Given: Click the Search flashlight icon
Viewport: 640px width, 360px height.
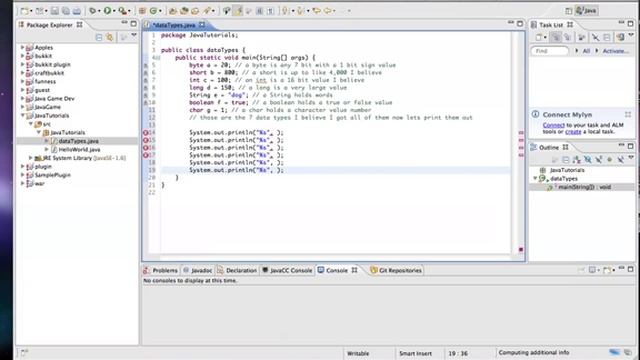Looking at the screenshot, I should (207, 11).
